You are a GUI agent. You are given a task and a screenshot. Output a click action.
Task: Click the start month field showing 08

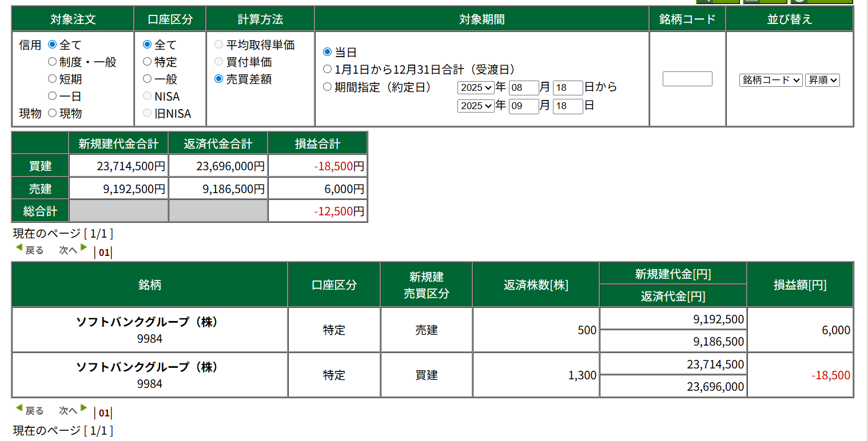[x=524, y=88]
